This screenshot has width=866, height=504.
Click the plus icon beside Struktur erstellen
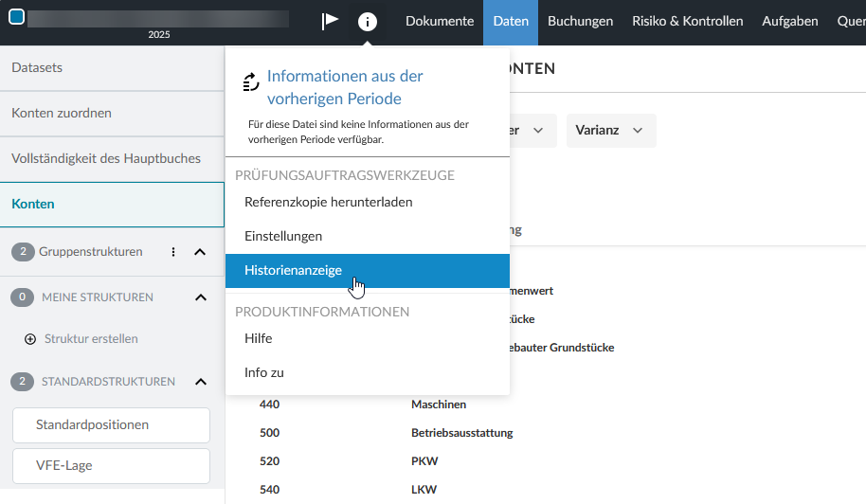(30, 339)
